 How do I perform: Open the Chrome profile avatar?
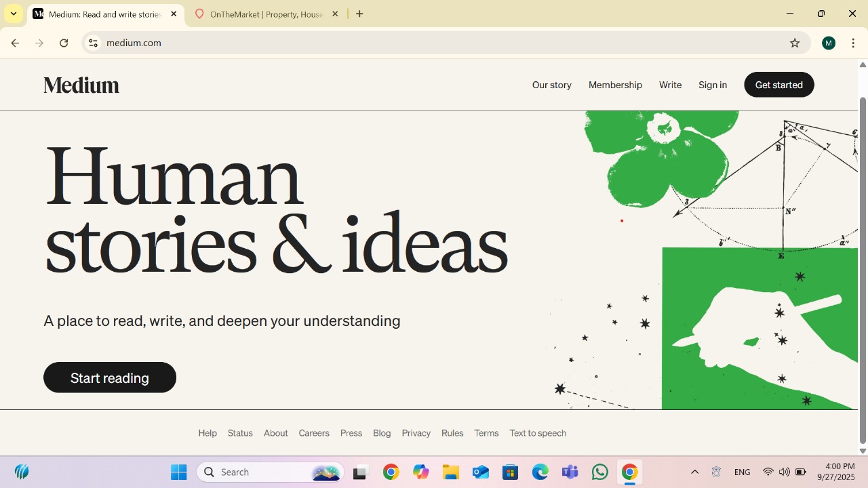tap(828, 43)
